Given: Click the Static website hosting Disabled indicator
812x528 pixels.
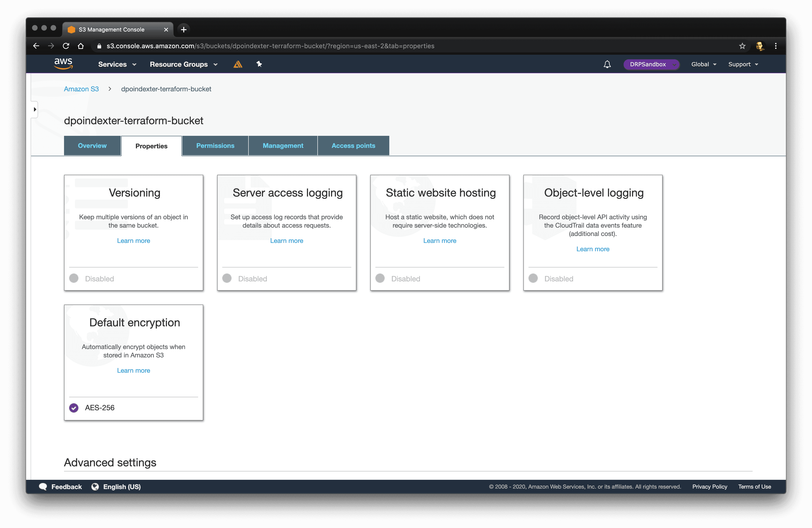Looking at the screenshot, I should tap(380, 278).
